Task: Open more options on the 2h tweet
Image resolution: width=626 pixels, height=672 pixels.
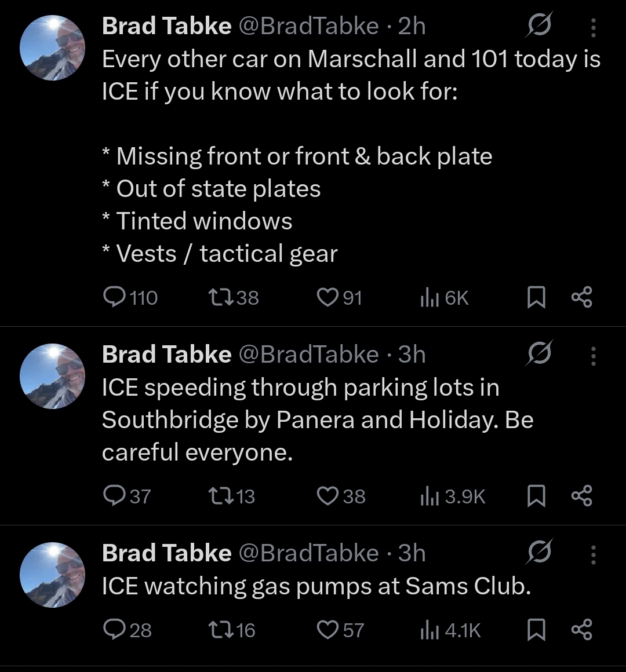Action: [x=593, y=27]
